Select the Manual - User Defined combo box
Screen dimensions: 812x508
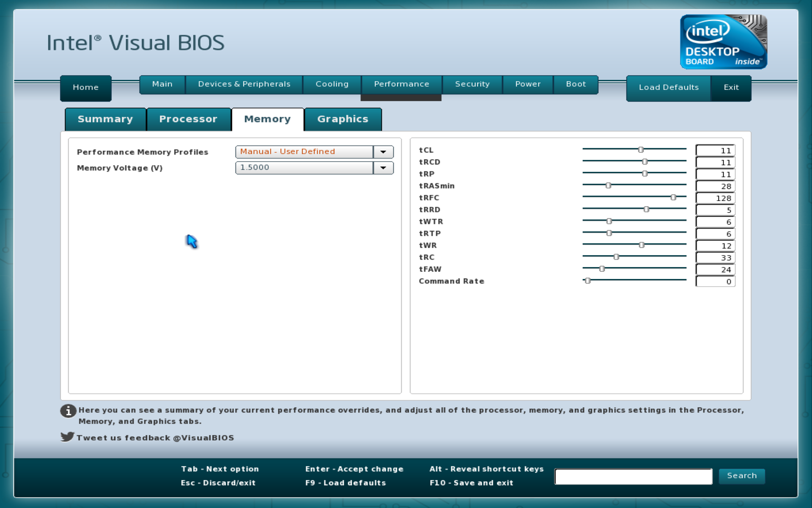pos(314,152)
